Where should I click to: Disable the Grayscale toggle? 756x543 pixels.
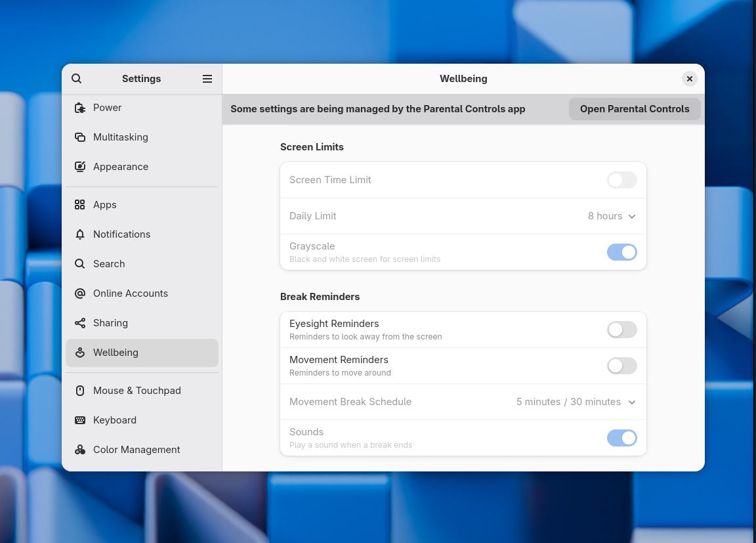(x=621, y=252)
